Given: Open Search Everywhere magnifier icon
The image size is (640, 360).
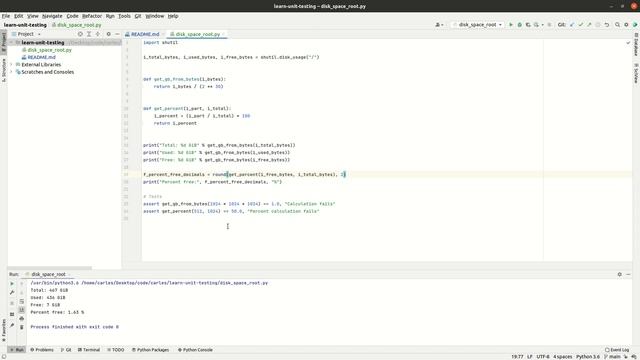Looking at the screenshot, I should [x=618, y=25].
